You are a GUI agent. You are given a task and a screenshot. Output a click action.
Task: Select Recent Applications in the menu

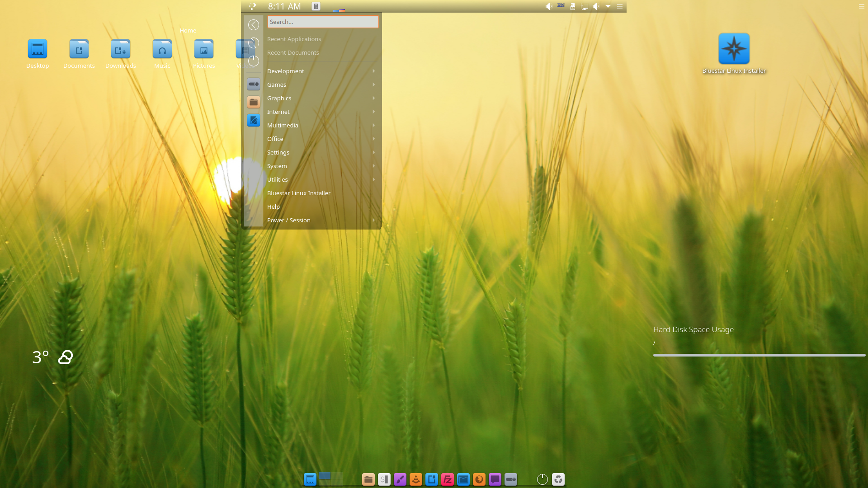(x=321, y=39)
